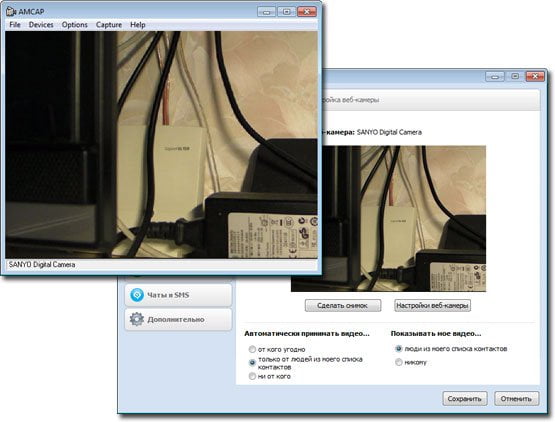The width and height of the screenshot is (555, 422).
Task: Select the 'ни от кого' radio option
Action: [252, 376]
